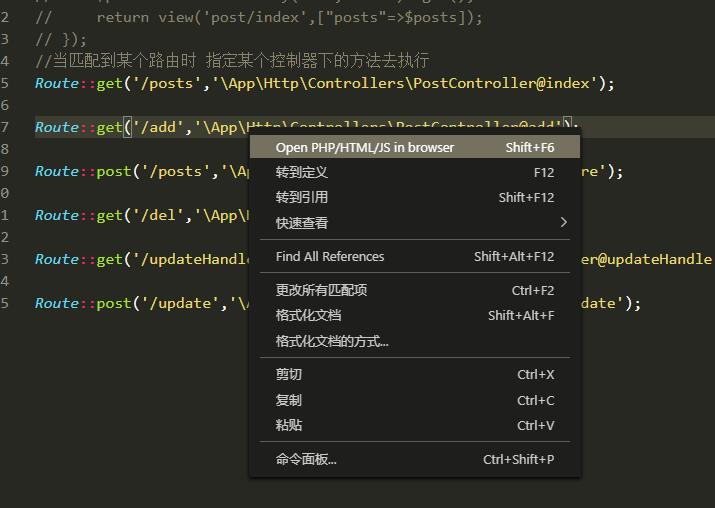715x508 pixels.
Task: Click the commented }); line
Action: pyautogui.click(x=61, y=40)
